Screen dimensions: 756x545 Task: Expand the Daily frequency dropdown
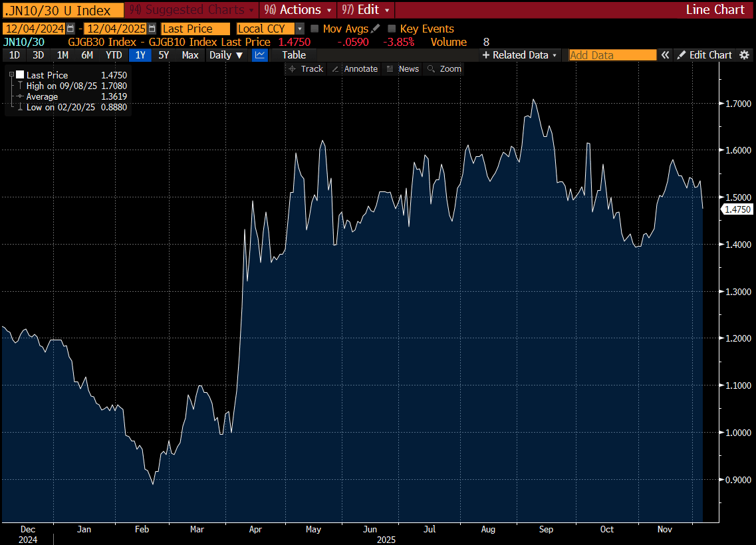226,55
